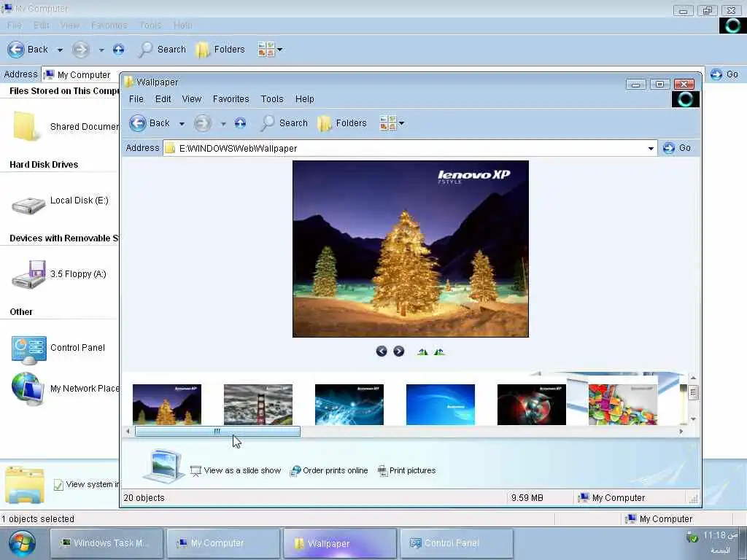Rotate picture counterclockwise
The height and width of the screenshot is (560, 747).
coord(439,352)
